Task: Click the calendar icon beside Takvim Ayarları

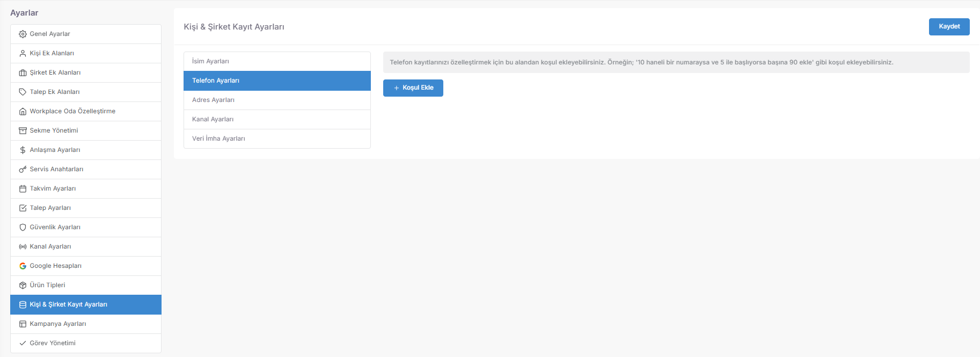Action: pos(23,188)
